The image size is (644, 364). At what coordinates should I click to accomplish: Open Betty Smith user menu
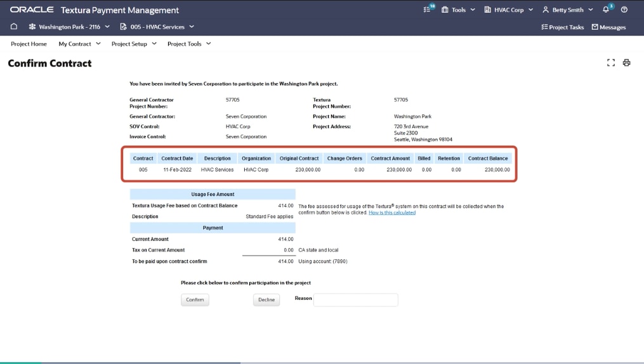[567, 10]
